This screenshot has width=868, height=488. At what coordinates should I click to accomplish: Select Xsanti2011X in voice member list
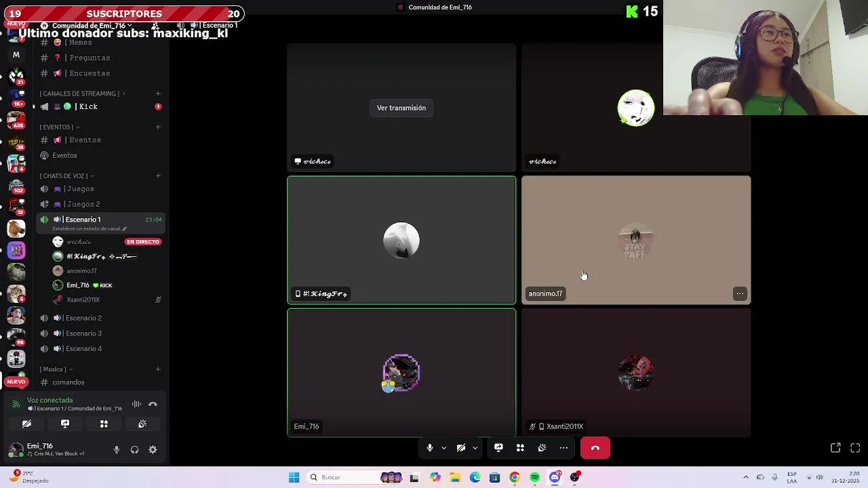tap(107, 300)
